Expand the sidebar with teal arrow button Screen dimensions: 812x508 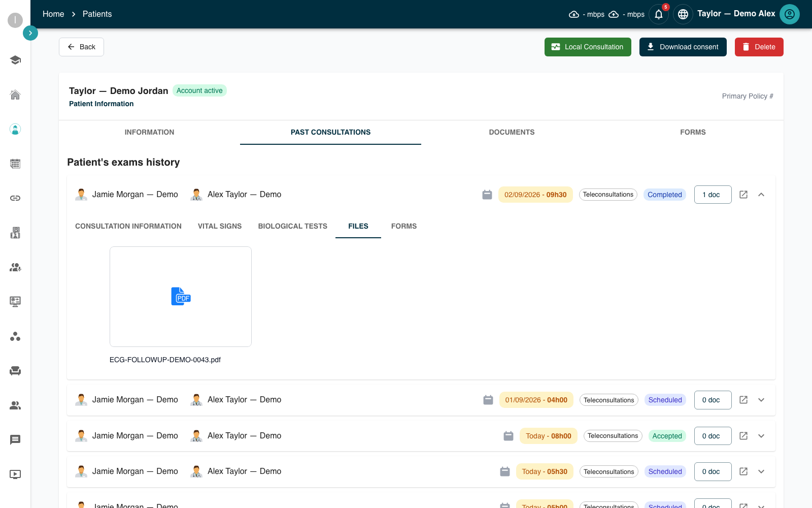coord(30,33)
